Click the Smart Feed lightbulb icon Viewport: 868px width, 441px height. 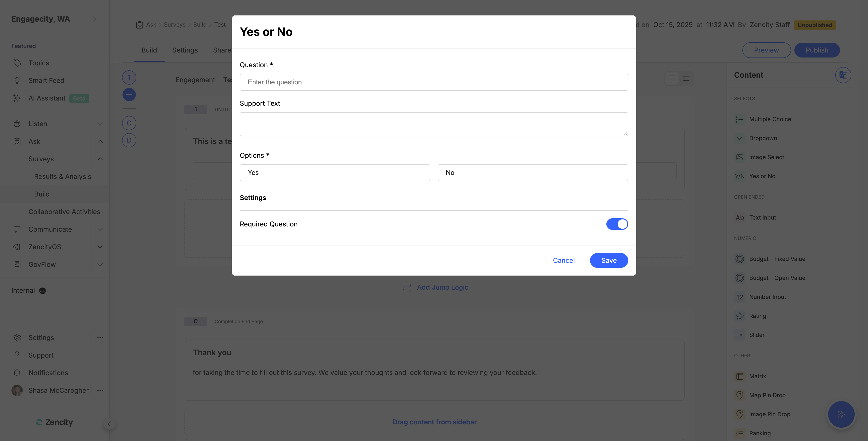[17, 80]
